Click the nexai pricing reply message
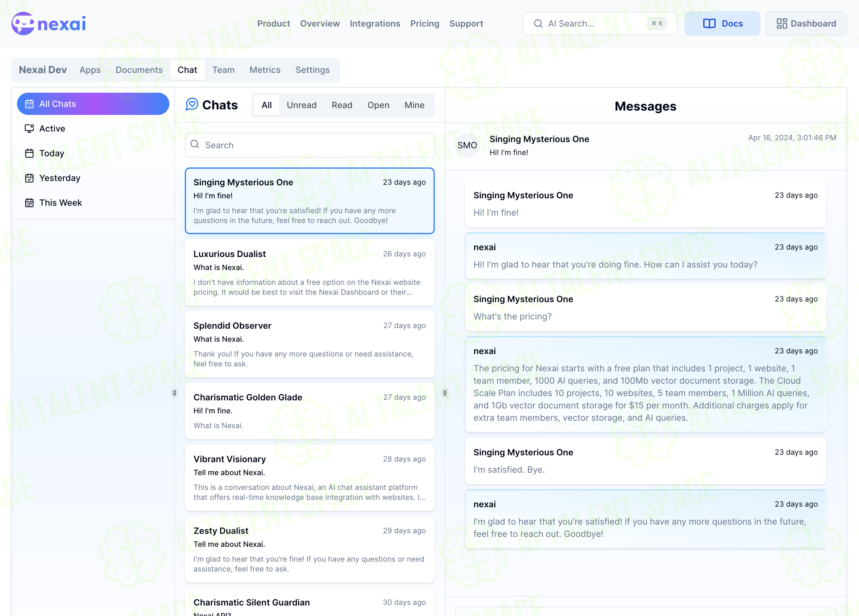The image size is (859, 616). [645, 384]
